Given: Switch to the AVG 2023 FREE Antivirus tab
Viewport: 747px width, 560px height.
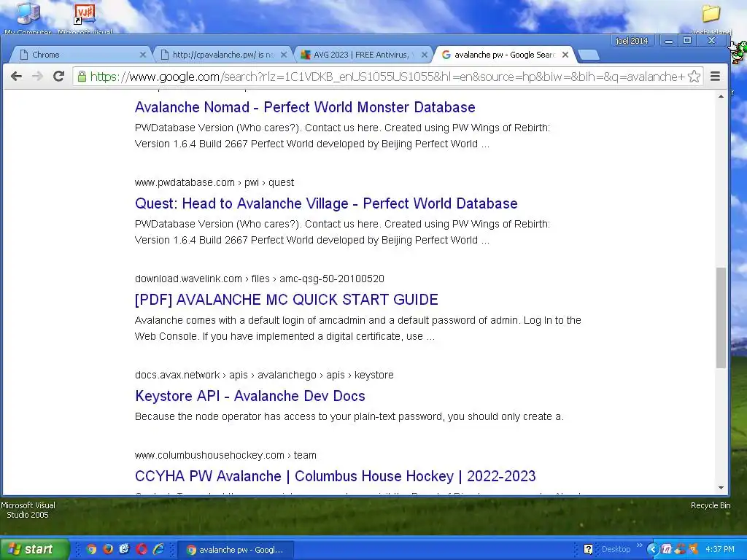Looking at the screenshot, I should (364, 55).
